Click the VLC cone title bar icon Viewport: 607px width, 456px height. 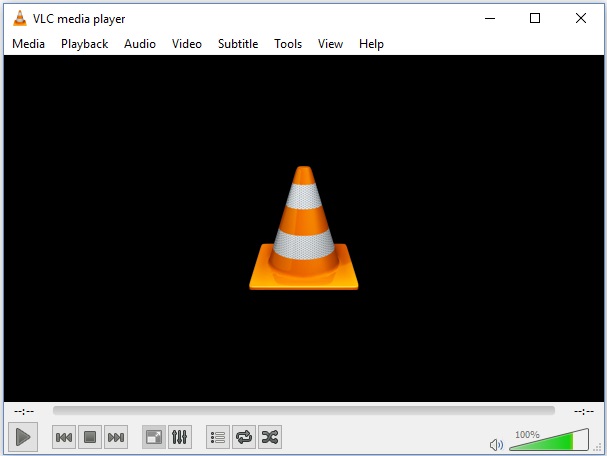[20, 18]
